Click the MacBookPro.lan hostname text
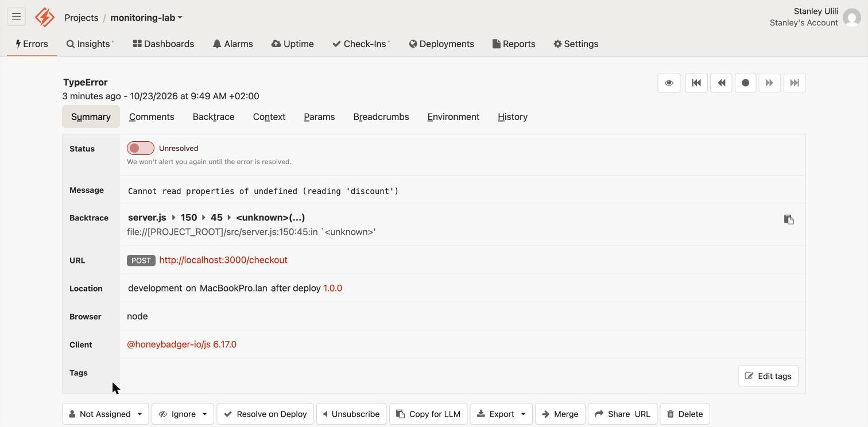The width and height of the screenshot is (868, 427). pyautogui.click(x=234, y=288)
